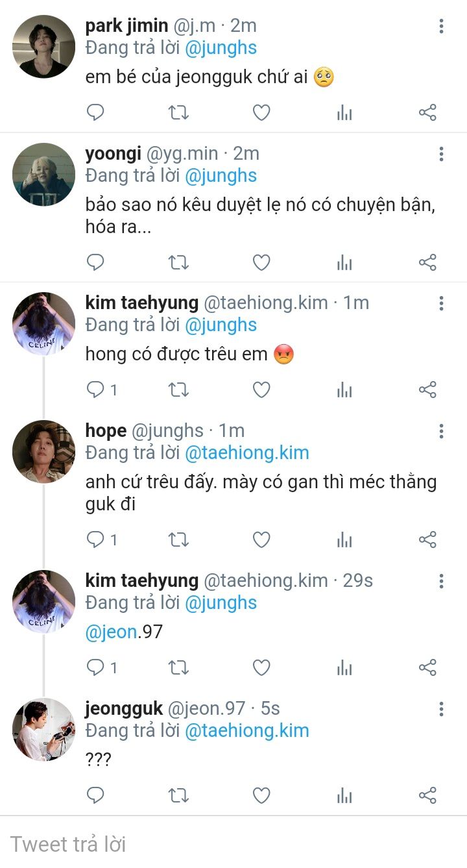This screenshot has height=868, width=467.
Task: Open hope's profile avatar
Action: click(x=43, y=451)
